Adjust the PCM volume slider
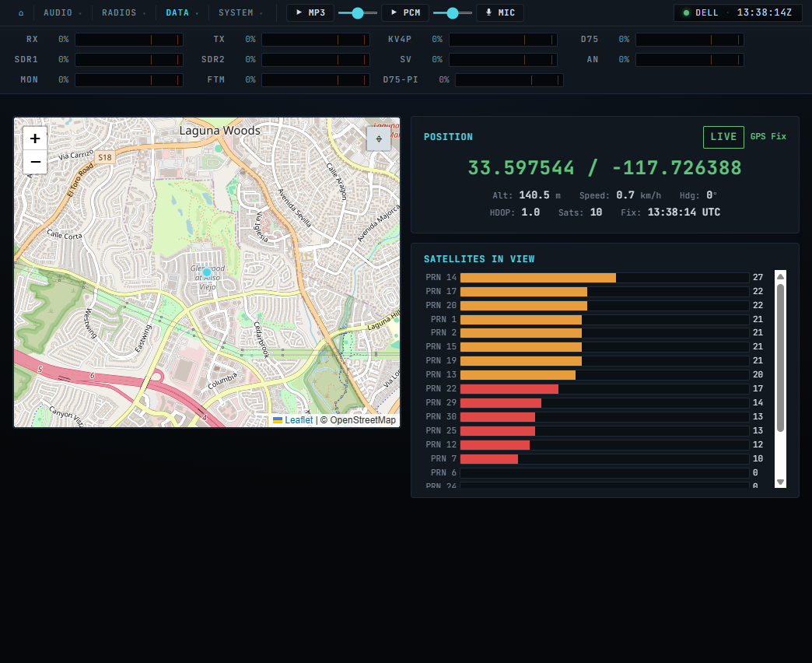Viewport: 812px width, 663px height. 452,13
